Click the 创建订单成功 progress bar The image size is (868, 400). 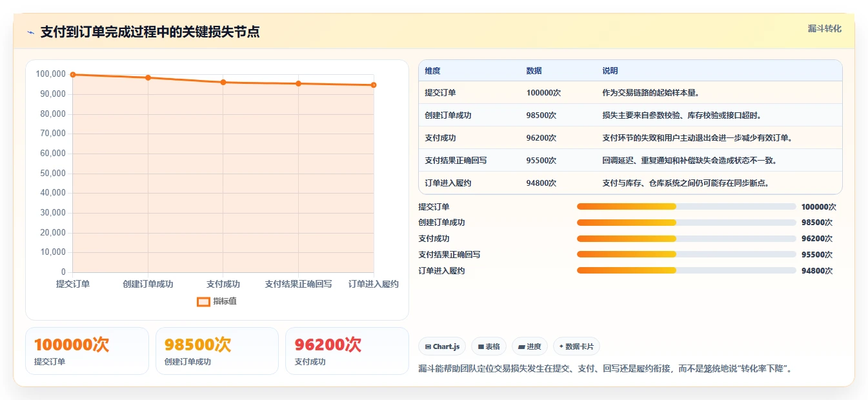687,223
